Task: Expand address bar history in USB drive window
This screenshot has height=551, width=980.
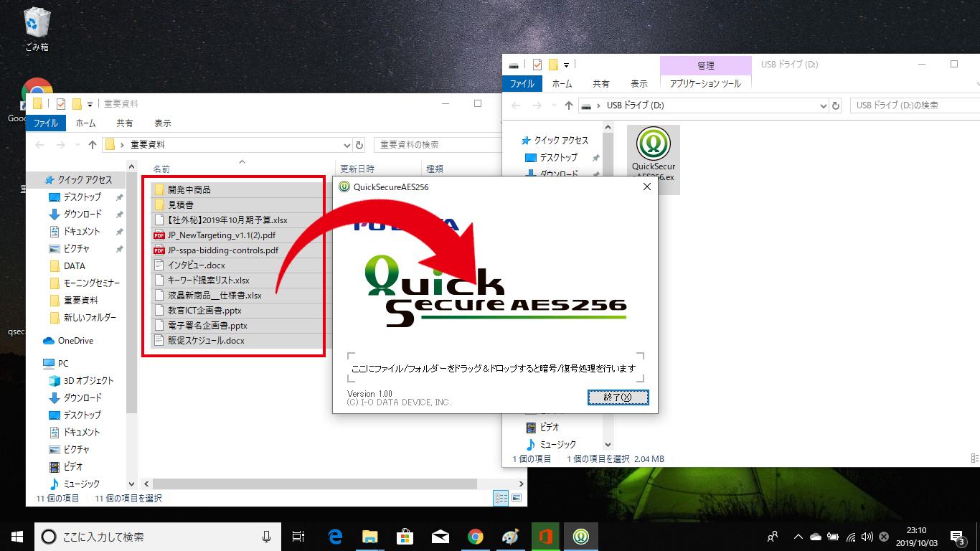Action: point(823,105)
